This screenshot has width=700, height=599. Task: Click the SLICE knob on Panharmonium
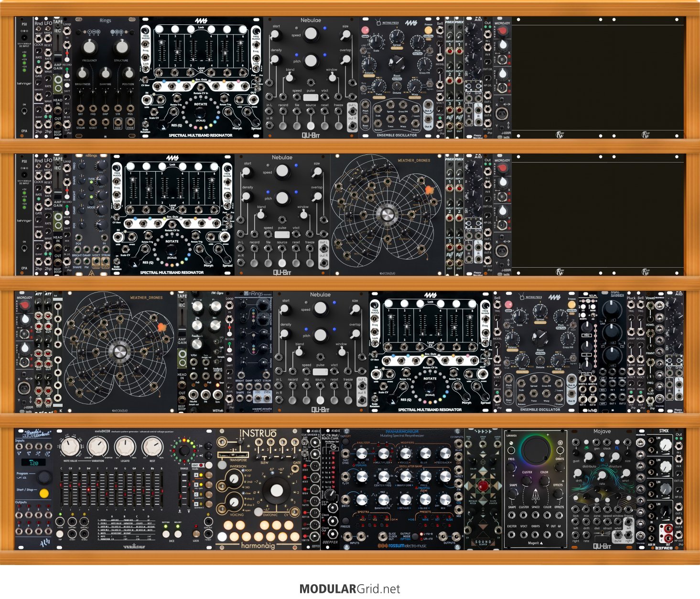(x=362, y=453)
